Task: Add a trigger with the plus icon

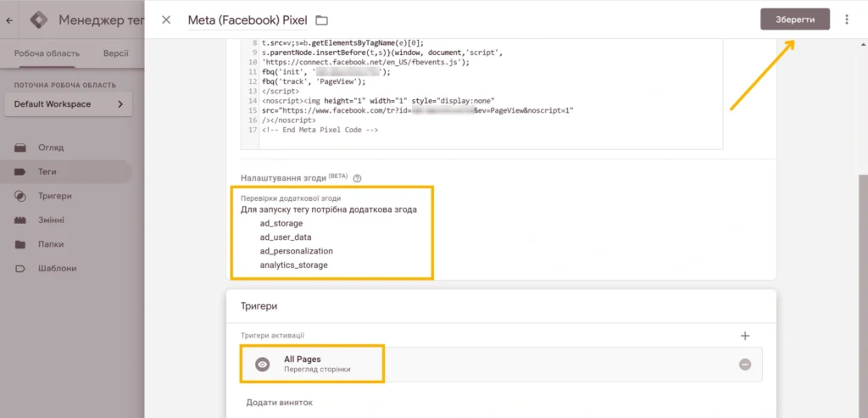Action: tap(745, 336)
